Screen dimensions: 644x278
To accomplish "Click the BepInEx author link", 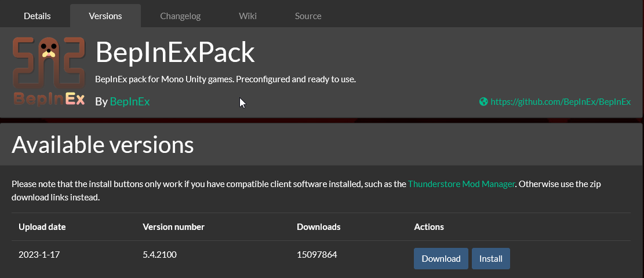I will (x=130, y=101).
